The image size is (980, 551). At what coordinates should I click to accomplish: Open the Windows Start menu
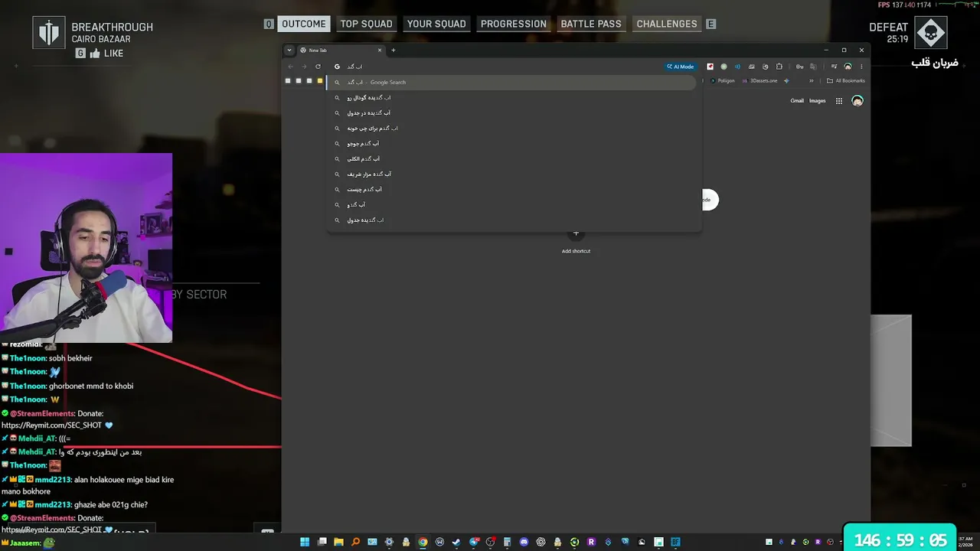coord(305,543)
